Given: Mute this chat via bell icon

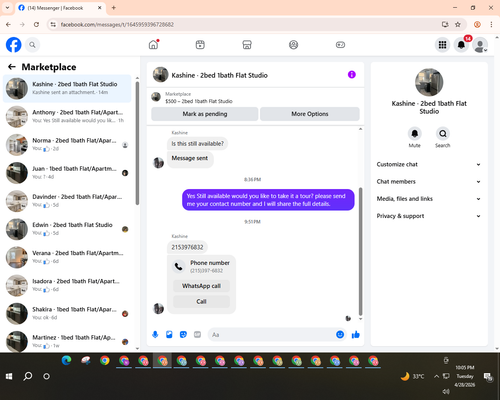Looking at the screenshot, I should tap(415, 134).
